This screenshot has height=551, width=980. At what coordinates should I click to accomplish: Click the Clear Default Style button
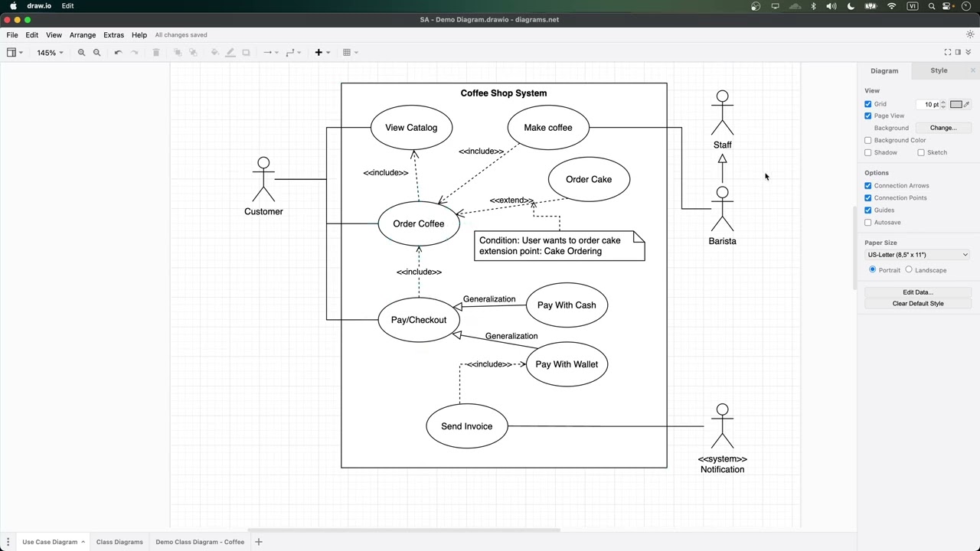(x=918, y=304)
